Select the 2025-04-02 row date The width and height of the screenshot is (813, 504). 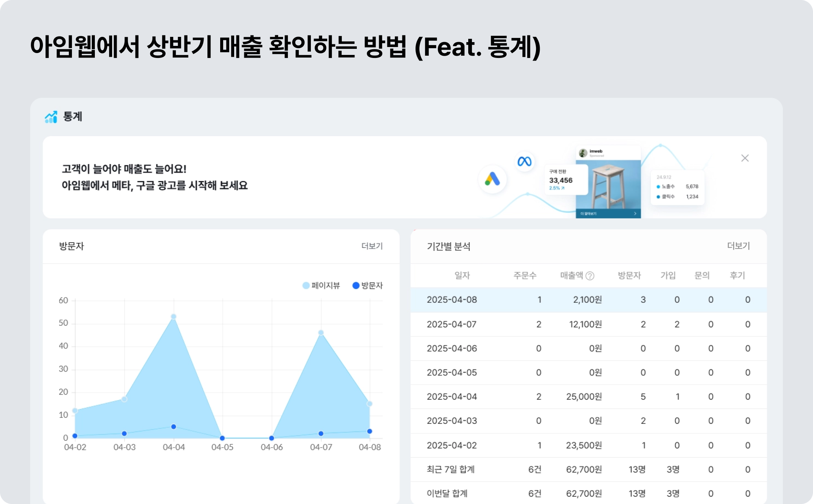(x=452, y=445)
